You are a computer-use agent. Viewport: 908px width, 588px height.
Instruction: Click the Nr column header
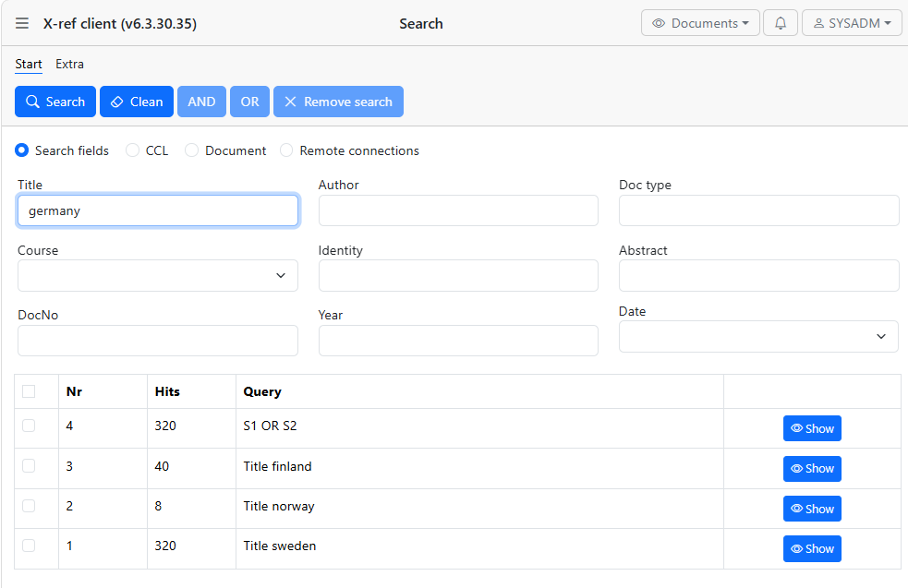[74, 391]
